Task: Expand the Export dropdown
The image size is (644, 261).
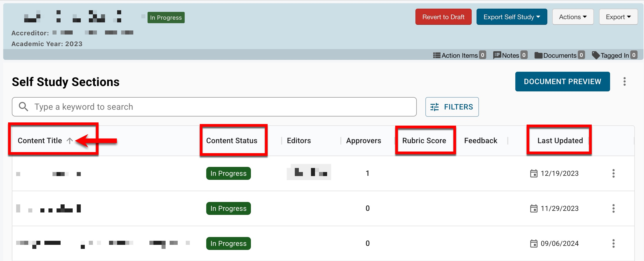Action: (x=618, y=17)
